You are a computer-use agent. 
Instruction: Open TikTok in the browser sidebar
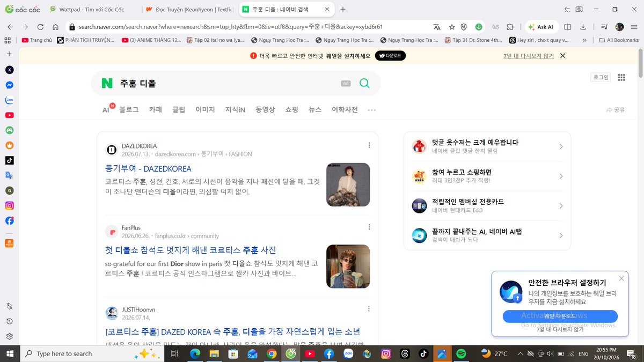(10, 160)
